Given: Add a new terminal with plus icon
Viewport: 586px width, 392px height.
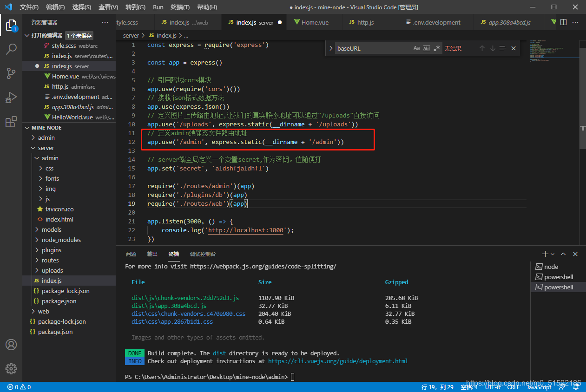Looking at the screenshot, I should (545, 254).
